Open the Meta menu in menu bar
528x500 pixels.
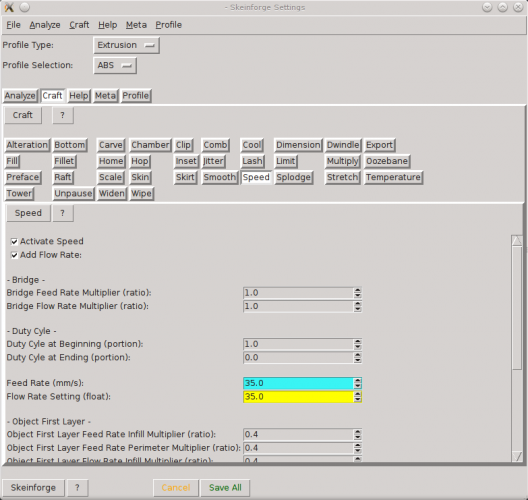point(136,25)
